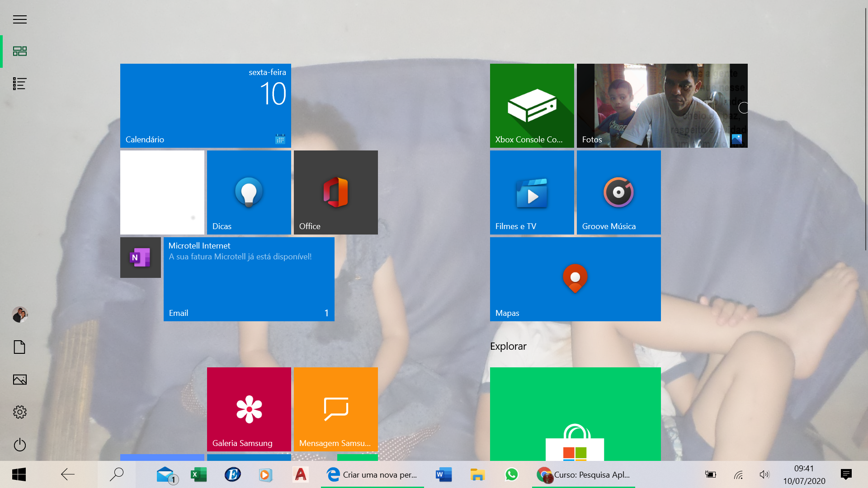Open the Filmes e TV tile

click(x=532, y=192)
